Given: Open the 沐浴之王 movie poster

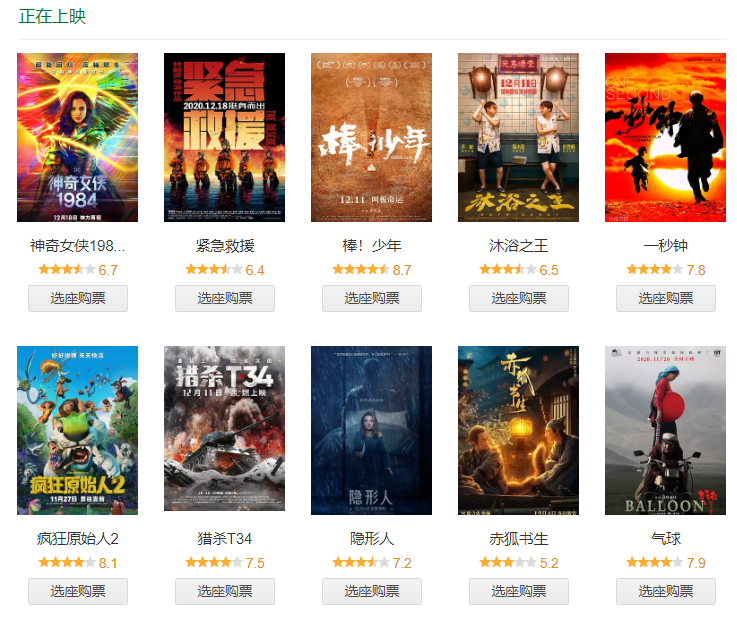Looking at the screenshot, I should pos(518,137).
